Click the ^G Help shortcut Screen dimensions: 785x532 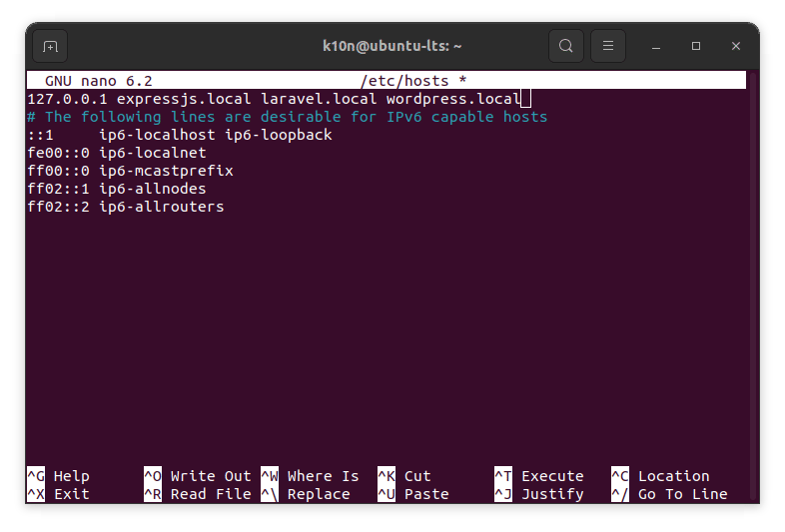tap(58, 476)
